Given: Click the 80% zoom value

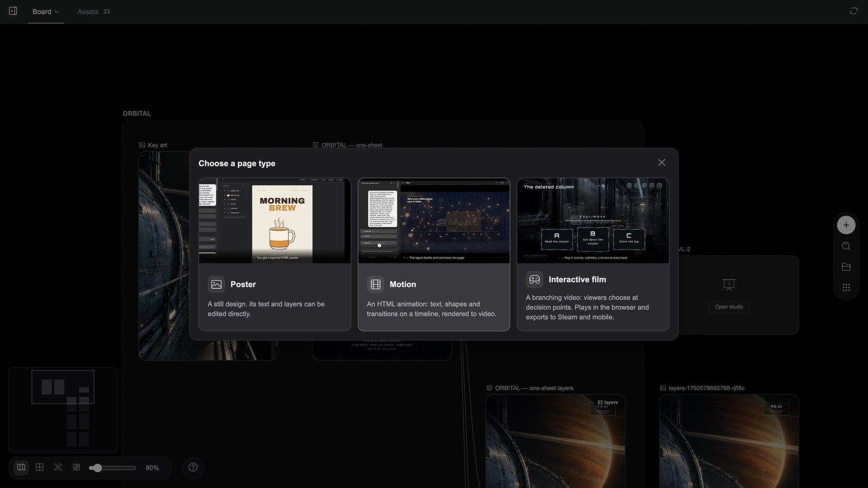Looking at the screenshot, I should point(152,468).
